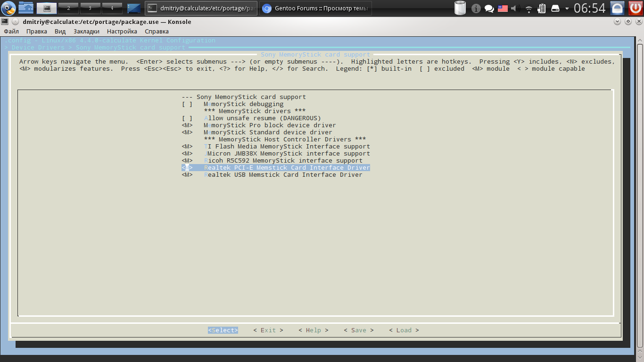
Task: Switch to virtual desktop 4 in pager
Action: click(x=112, y=8)
